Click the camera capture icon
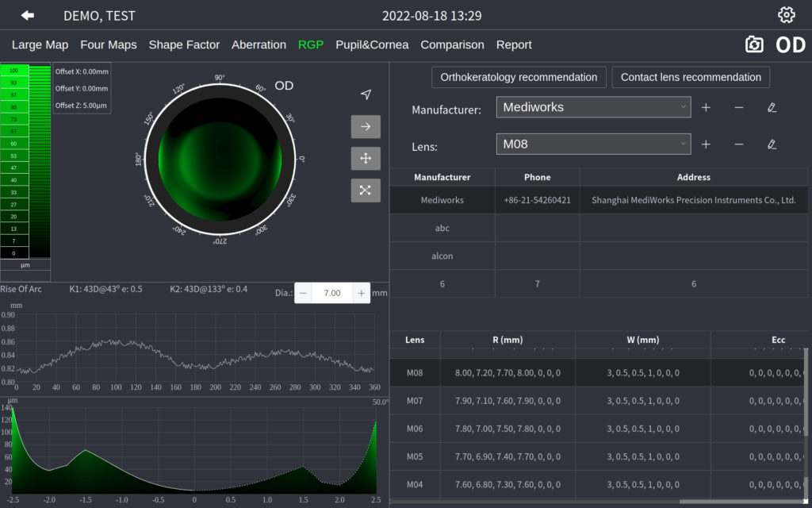 [x=754, y=44]
